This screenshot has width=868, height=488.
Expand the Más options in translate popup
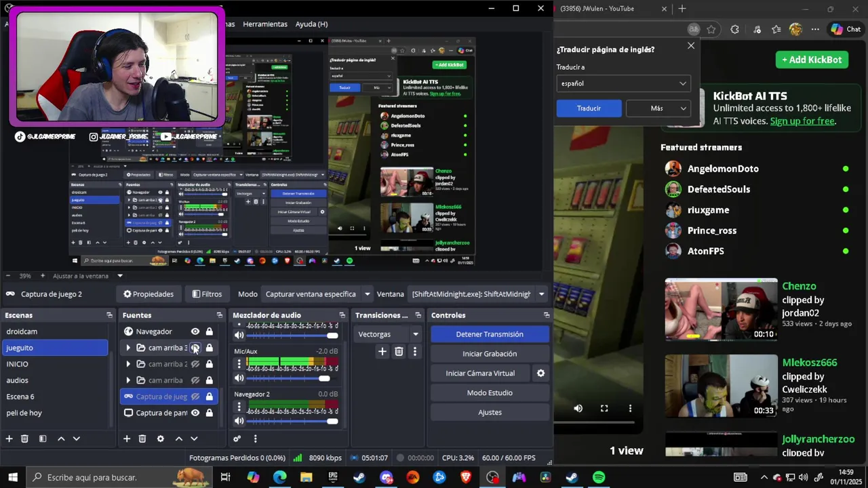[x=658, y=108]
